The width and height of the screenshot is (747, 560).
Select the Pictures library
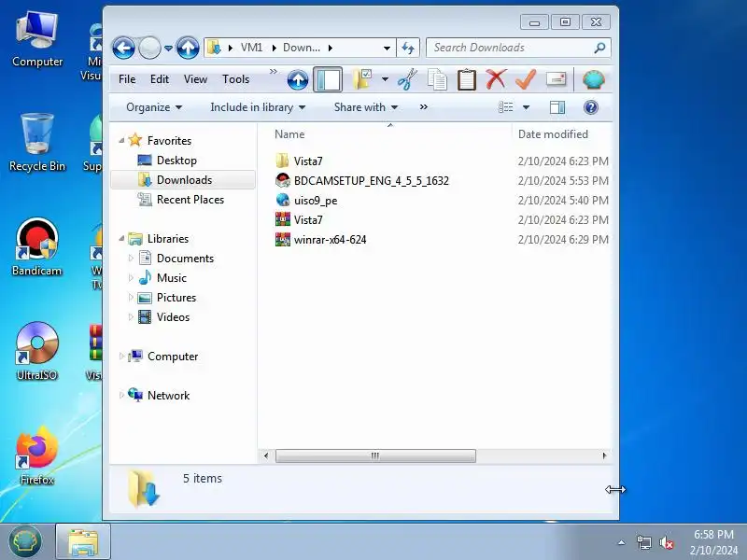176,298
